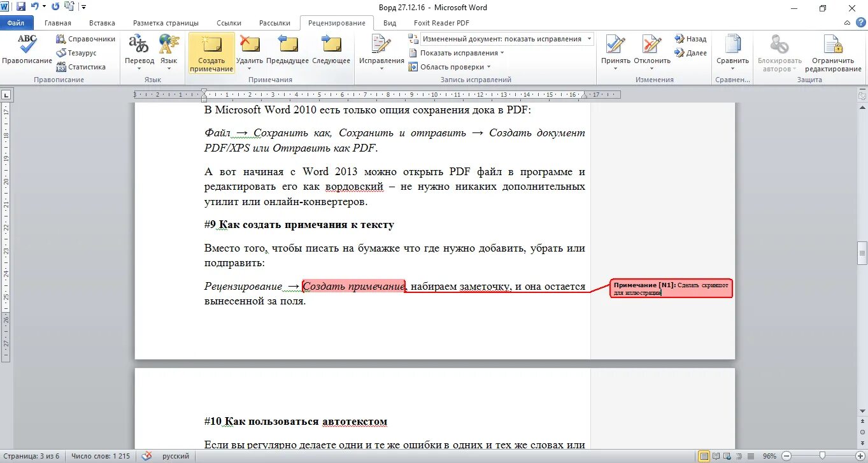868x463 pixels.
Task: Click heading #10 Как пользоваться автотекстом
Action: (x=295, y=422)
